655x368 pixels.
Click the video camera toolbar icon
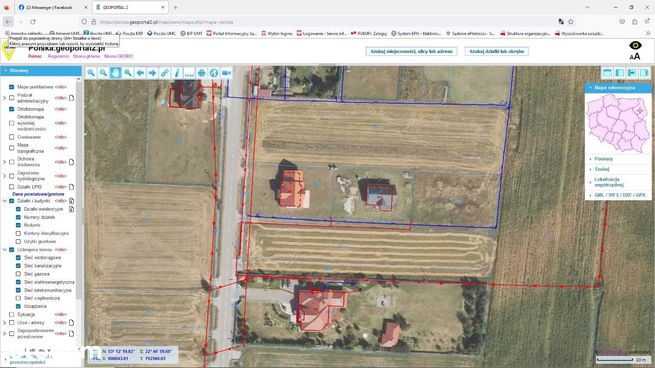tap(226, 73)
